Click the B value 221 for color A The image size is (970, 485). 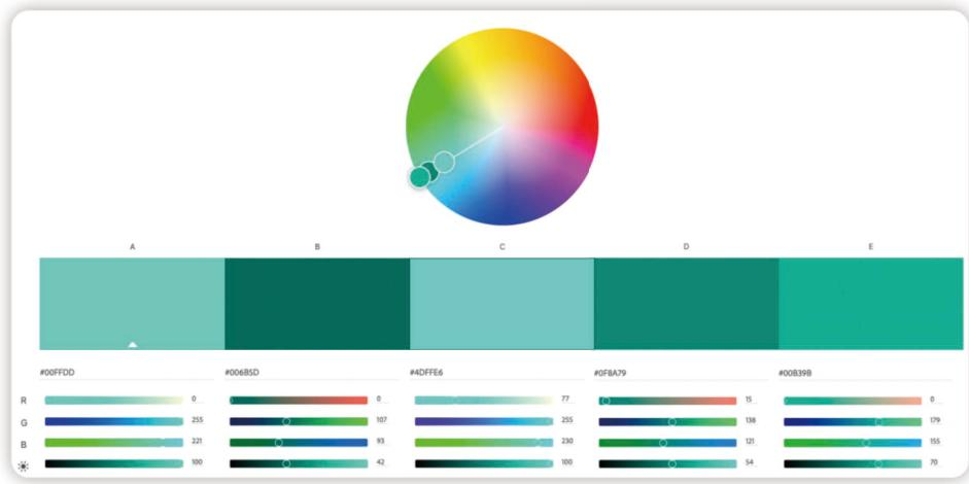198,441
